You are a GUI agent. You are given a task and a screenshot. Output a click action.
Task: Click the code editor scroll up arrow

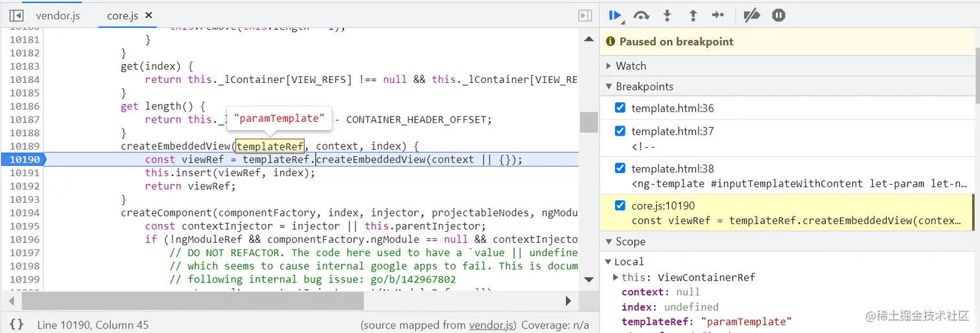(589, 39)
